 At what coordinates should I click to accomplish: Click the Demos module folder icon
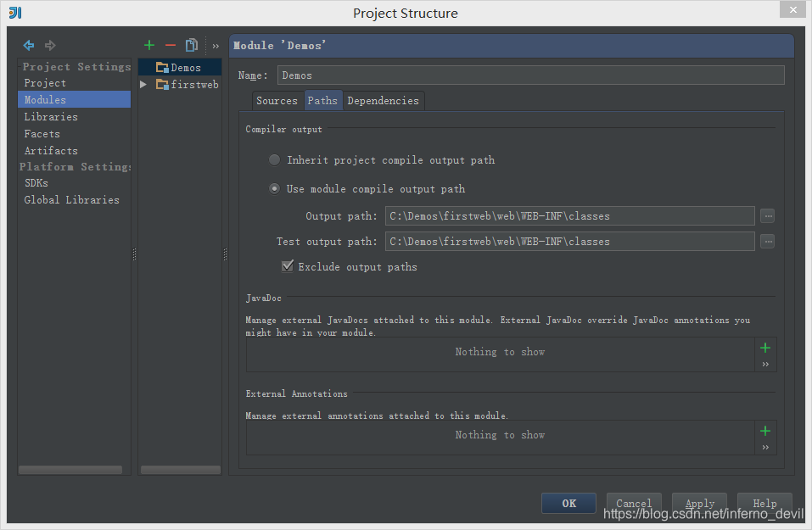[162, 67]
